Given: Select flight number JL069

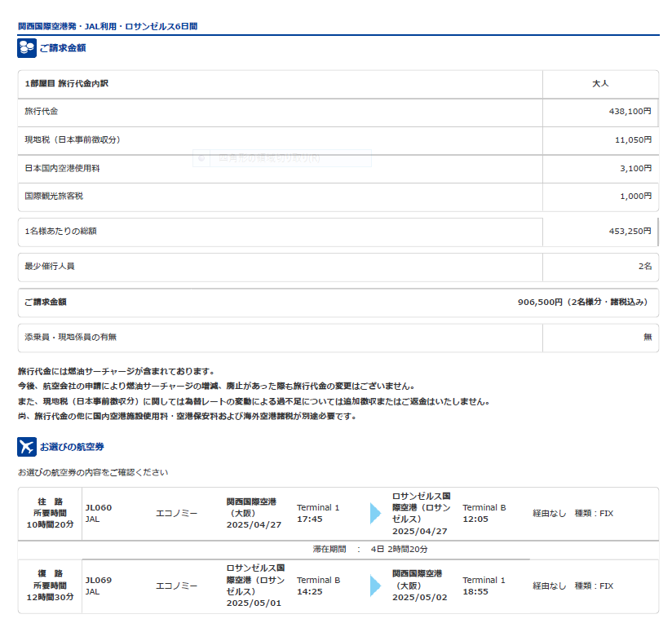Looking at the screenshot, I should tap(99, 580).
